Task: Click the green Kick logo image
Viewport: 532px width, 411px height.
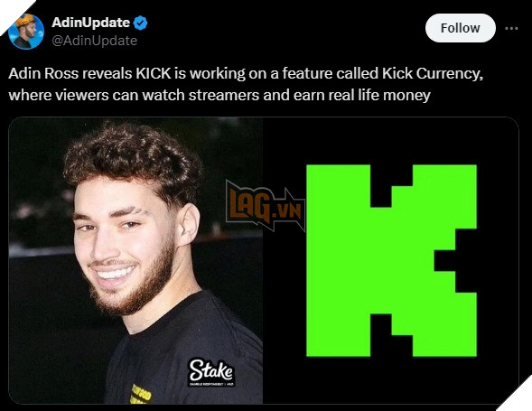Action: [391, 261]
